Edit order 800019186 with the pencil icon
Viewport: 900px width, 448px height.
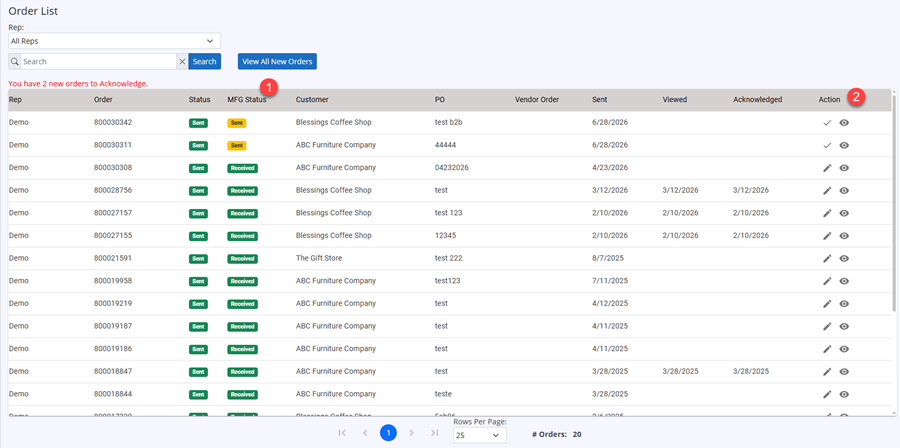point(827,349)
